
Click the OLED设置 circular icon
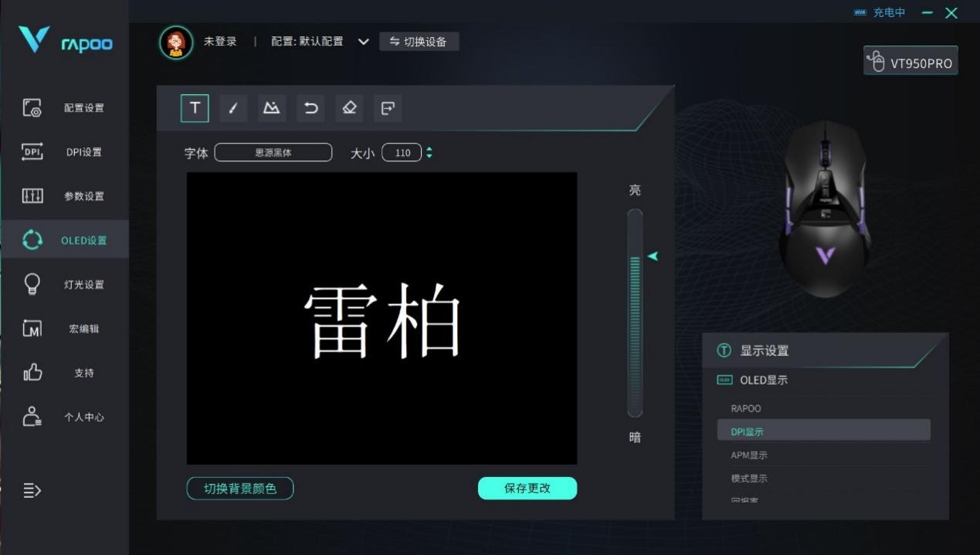[32, 240]
